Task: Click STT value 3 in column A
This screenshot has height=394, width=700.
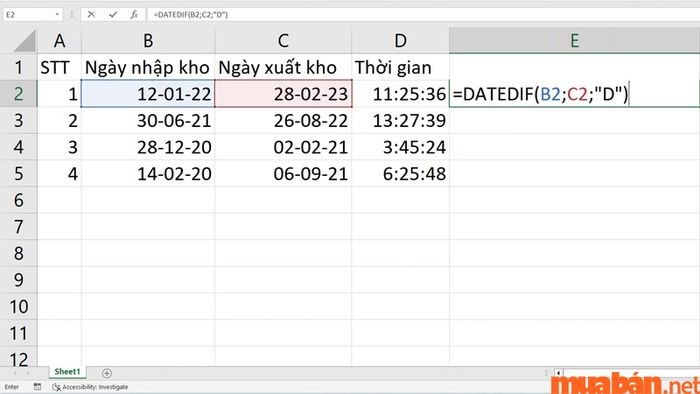Action: click(x=59, y=147)
